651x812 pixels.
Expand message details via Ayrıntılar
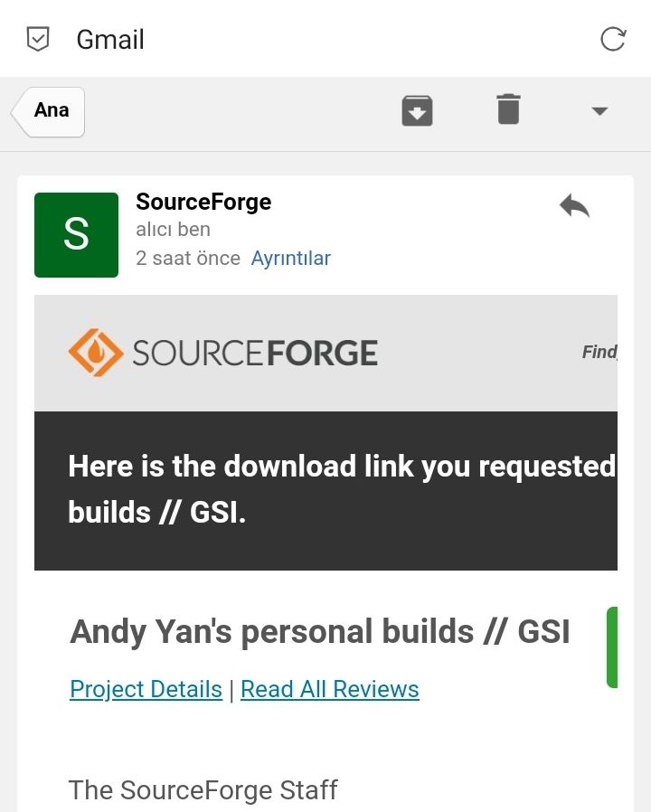pos(290,259)
